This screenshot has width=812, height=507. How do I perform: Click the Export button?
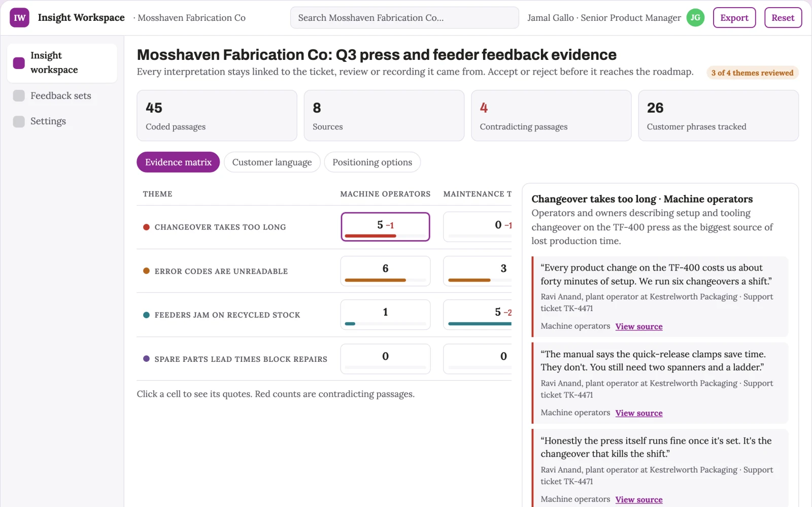point(734,18)
